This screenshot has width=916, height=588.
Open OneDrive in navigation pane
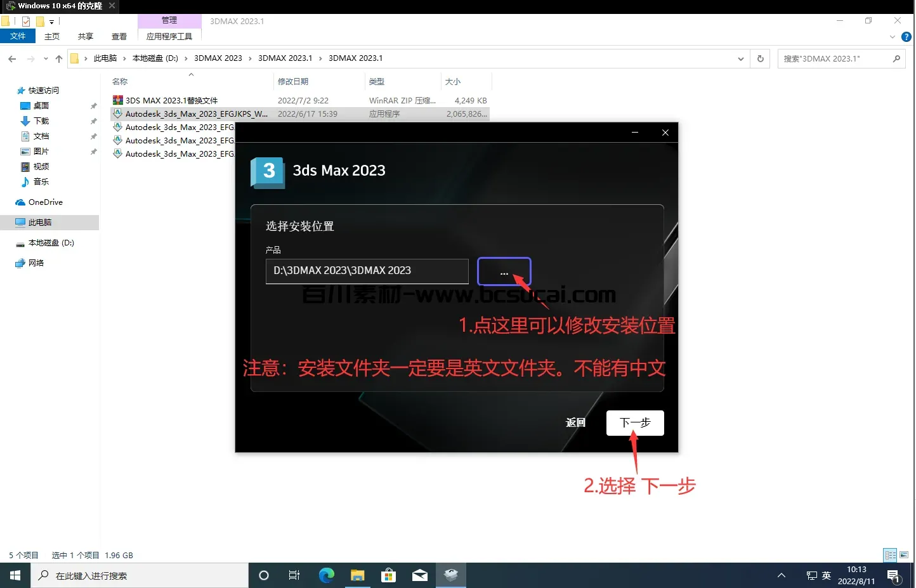tap(45, 202)
